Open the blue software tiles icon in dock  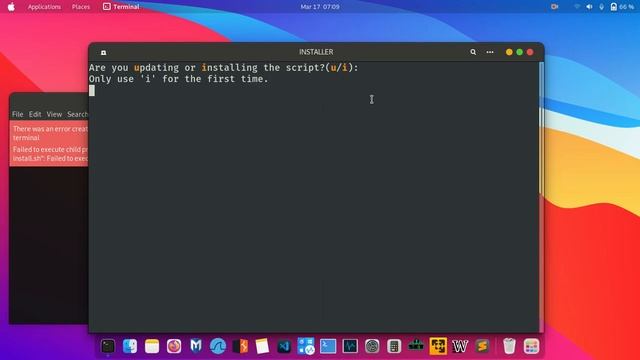[x=306, y=346]
